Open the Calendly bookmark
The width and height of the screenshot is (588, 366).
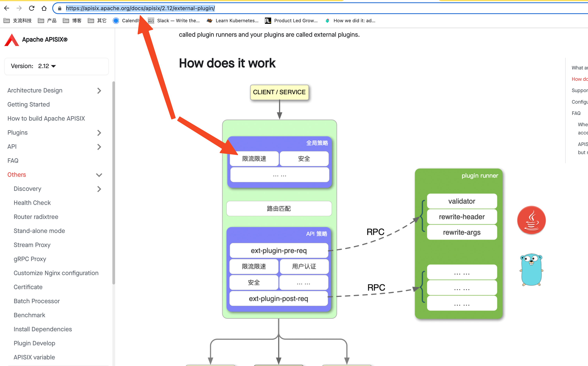tap(126, 20)
